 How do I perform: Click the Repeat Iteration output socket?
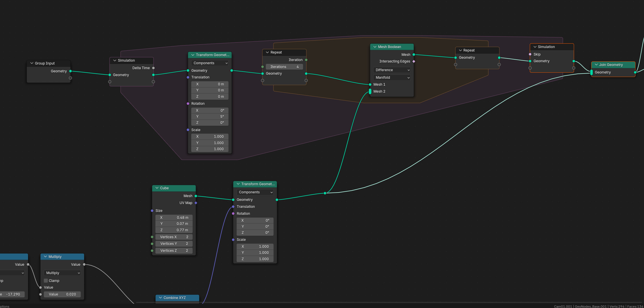(x=306, y=60)
